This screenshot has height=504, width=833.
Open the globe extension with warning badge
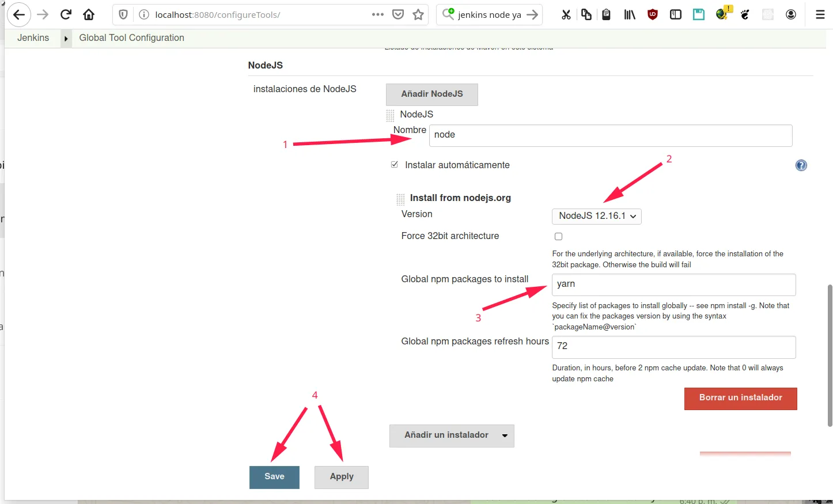pos(722,14)
